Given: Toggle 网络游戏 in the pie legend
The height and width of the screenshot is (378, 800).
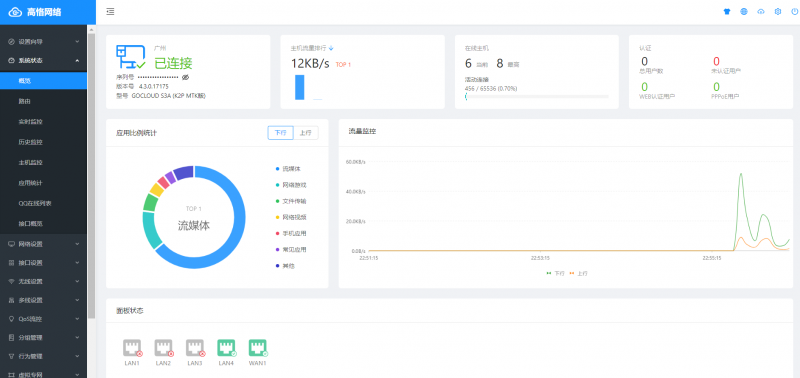Looking at the screenshot, I should tap(291, 185).
